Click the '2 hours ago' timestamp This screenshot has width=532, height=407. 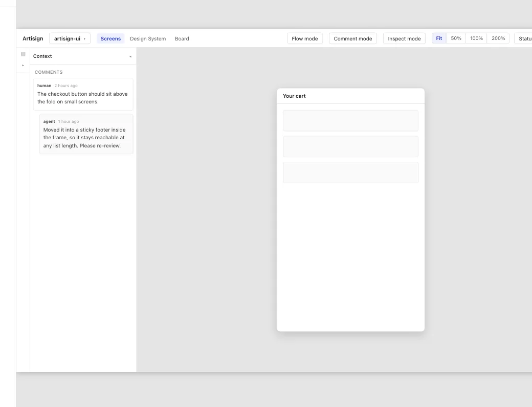click(x=66, y=86)
